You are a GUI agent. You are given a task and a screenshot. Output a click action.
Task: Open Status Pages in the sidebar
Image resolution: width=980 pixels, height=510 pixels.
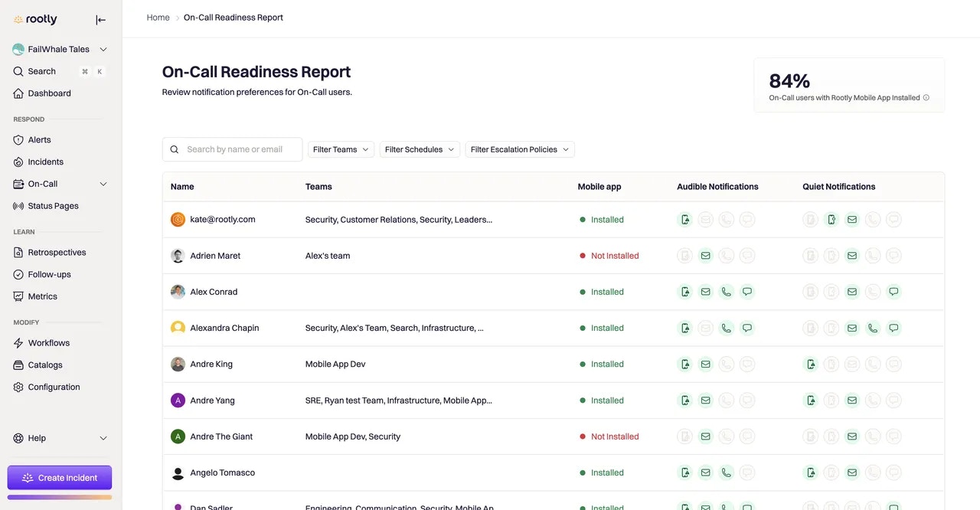tap(53, 206)
